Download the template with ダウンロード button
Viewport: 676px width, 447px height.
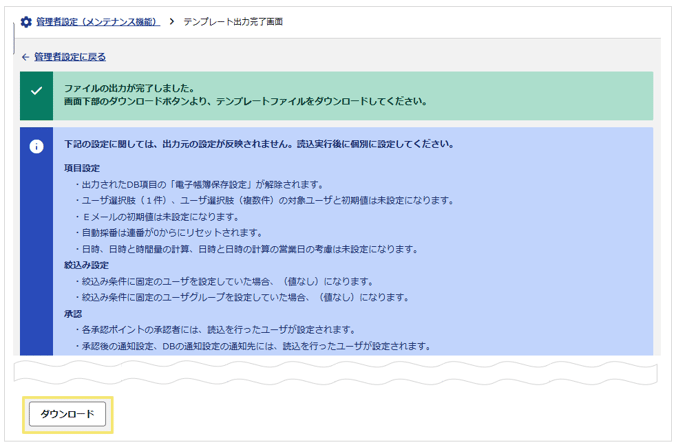coord(67,414)
